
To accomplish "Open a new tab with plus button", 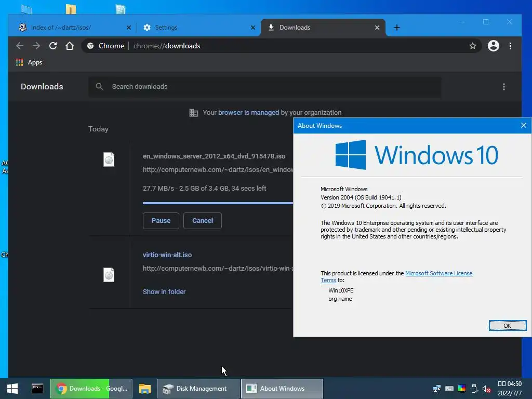I will point(396,28).
